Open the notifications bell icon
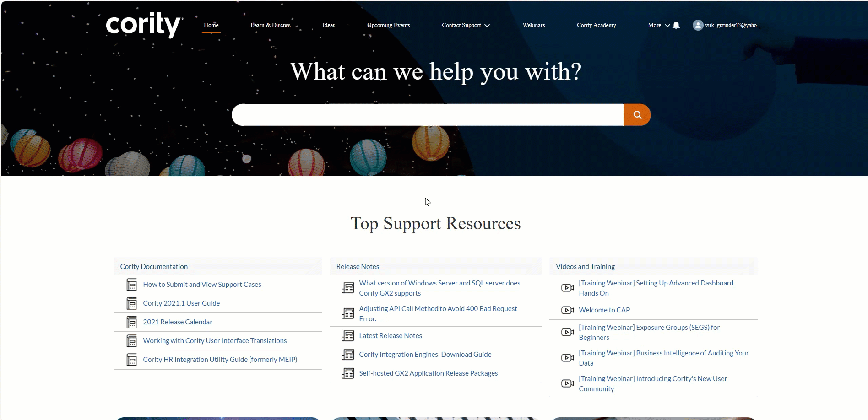 [x=676, y=26]
